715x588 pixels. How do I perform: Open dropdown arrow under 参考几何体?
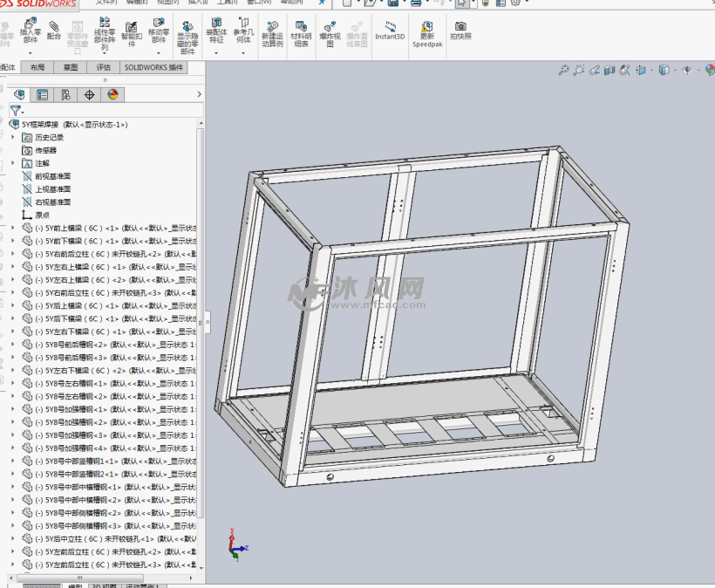(243, 53)
